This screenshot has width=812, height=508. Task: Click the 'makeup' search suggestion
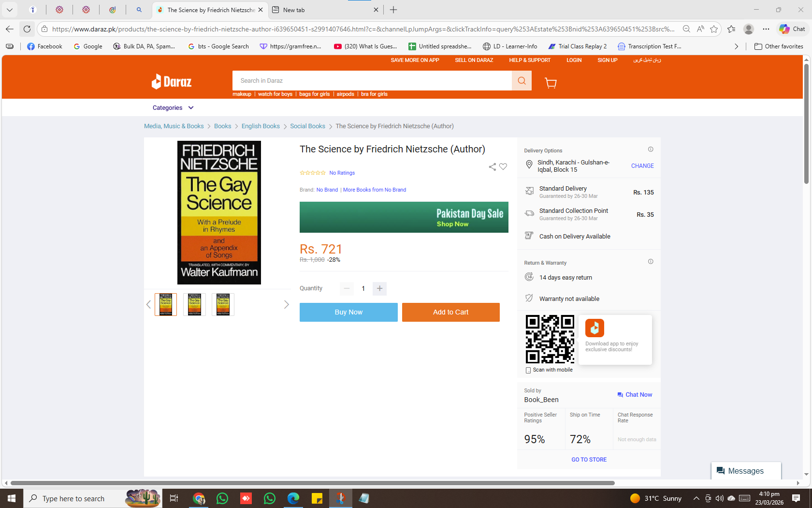[x=242, y=94]
